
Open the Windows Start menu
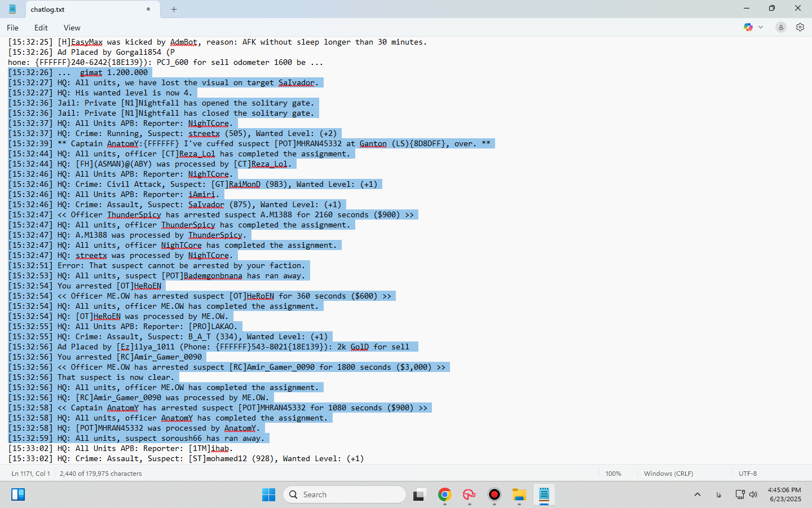269,494
